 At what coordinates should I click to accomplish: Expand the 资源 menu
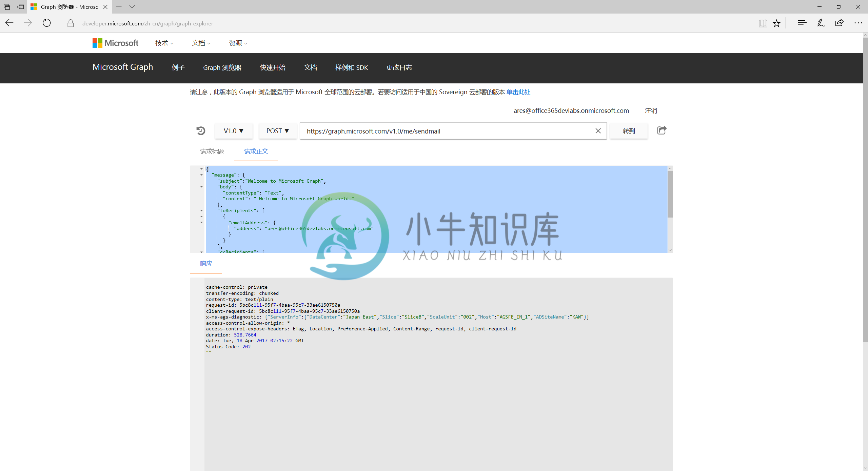[x=238, y=43]
